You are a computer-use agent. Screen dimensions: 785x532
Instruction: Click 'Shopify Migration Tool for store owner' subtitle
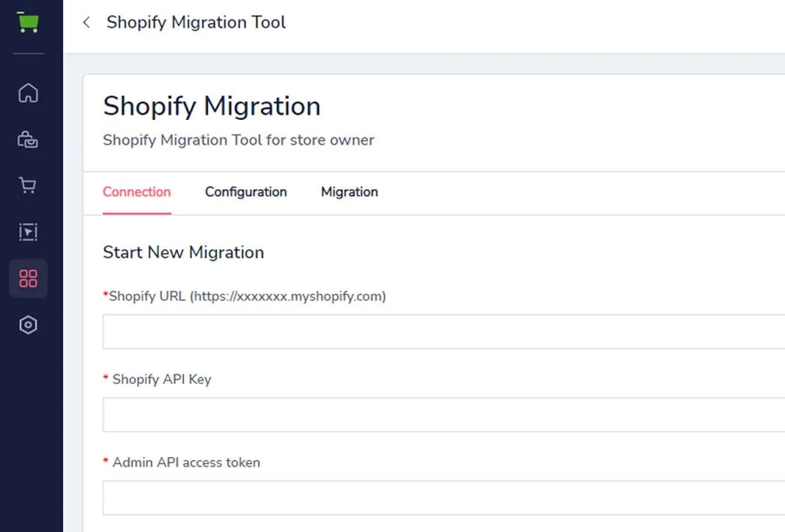pyautogui.click(x=238, y=140)
